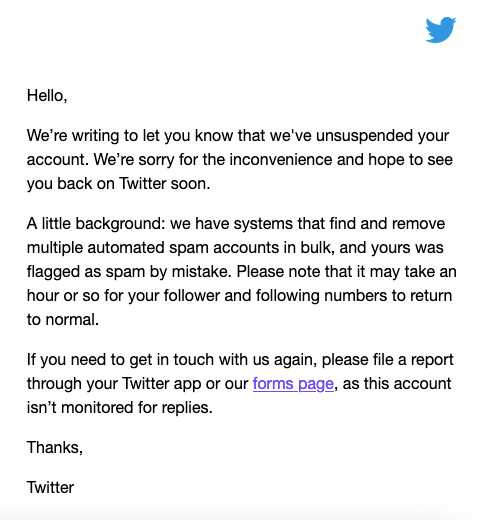Click the phrase "flagged as spam by mistake"
This screenshot has width=486, height=520.
[x=129, y=272]
